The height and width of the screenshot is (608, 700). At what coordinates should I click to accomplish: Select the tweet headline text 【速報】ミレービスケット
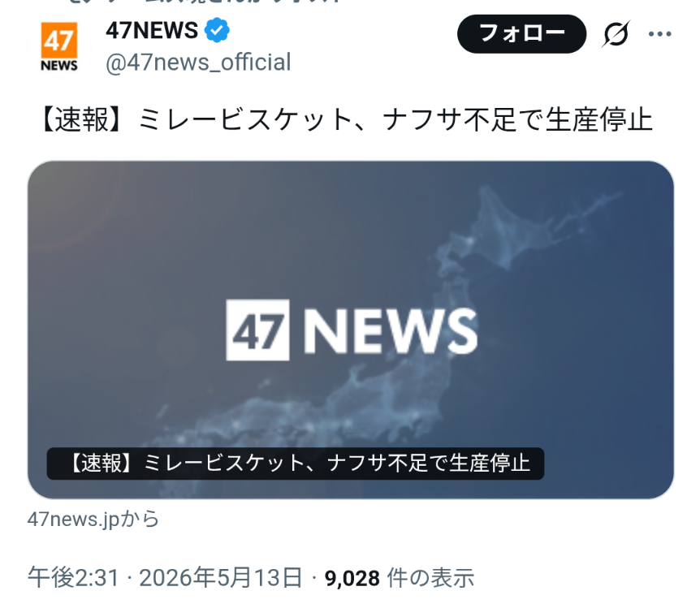(x=197, y=119)
